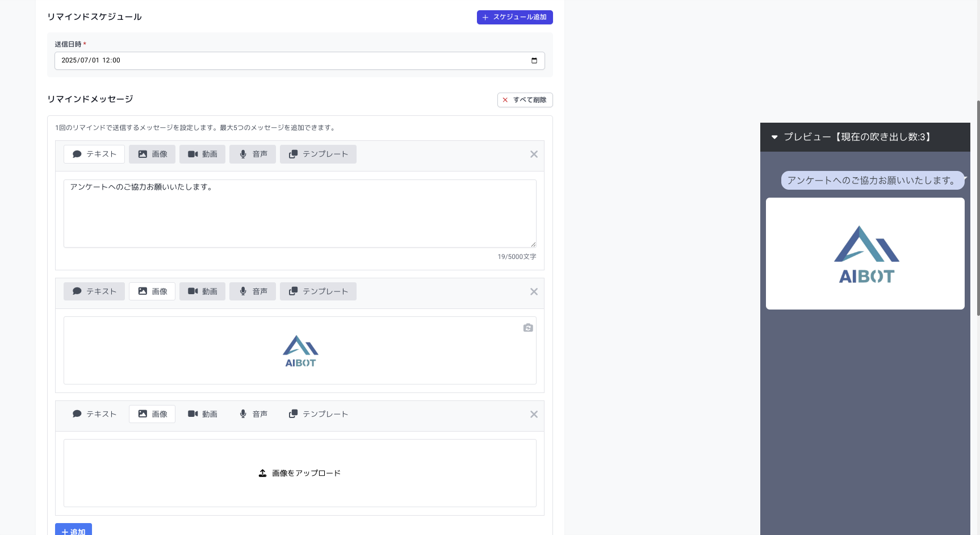
Task: Click the text area containing アンケートへのご協力
Action: tap(300, 214)
